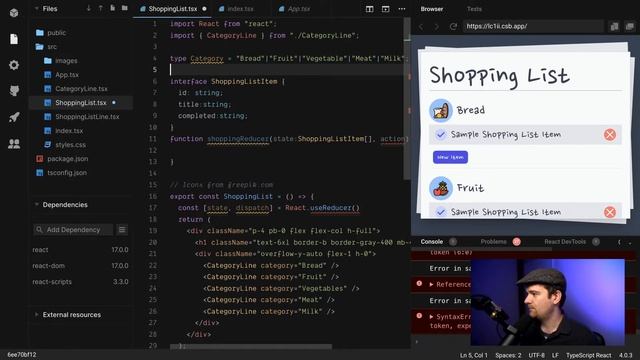
Task: Click the react-scripts dependency row
Action: pyautogui.click(x=80, y=282)
